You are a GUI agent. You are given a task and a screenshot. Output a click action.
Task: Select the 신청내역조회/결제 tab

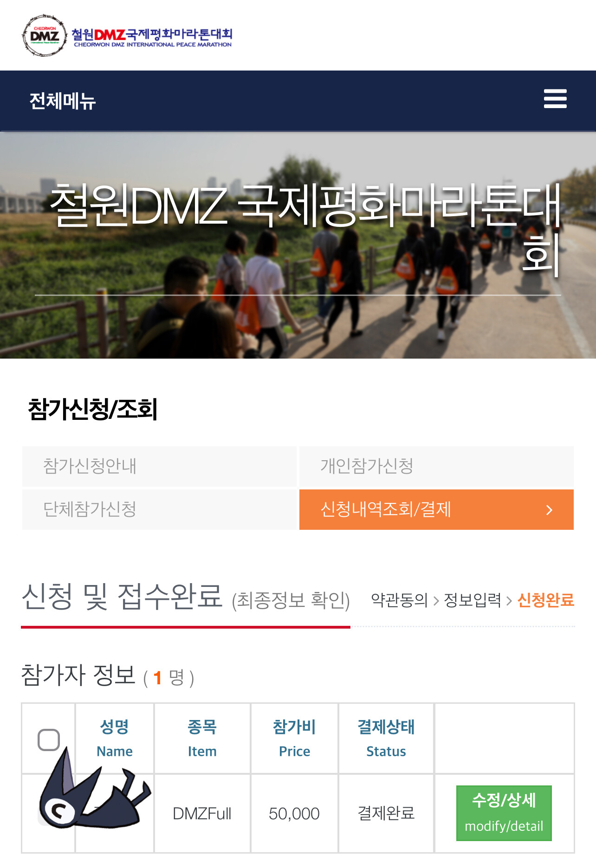point(436,509)
